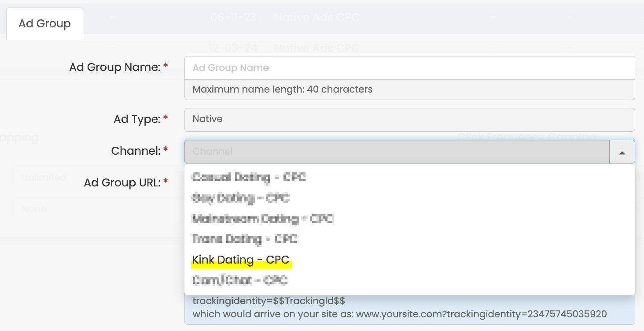Image resolution: width=644 pixels, height=331 pixels.
Task: Click the maximum name length hint
Action: click(x=283, y=90)
